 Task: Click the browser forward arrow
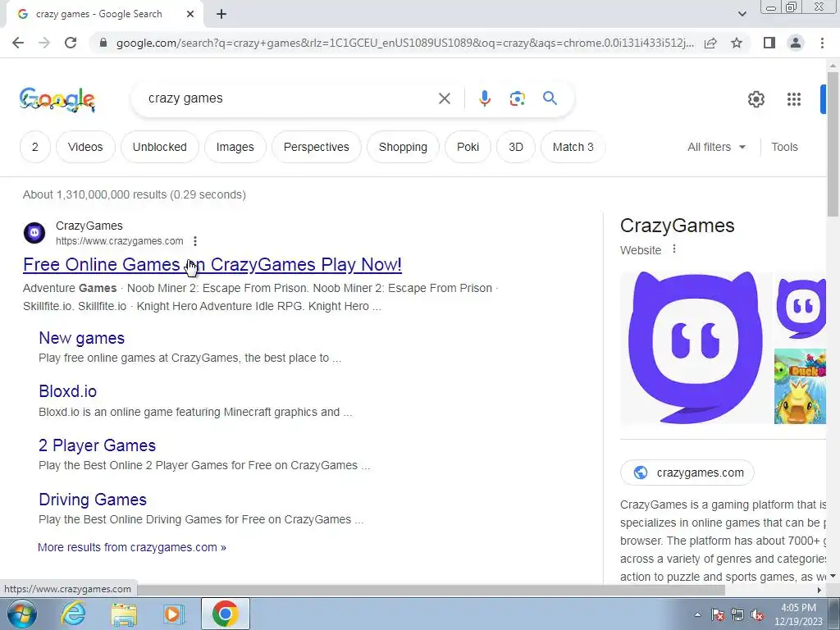[x=44, y=43]
